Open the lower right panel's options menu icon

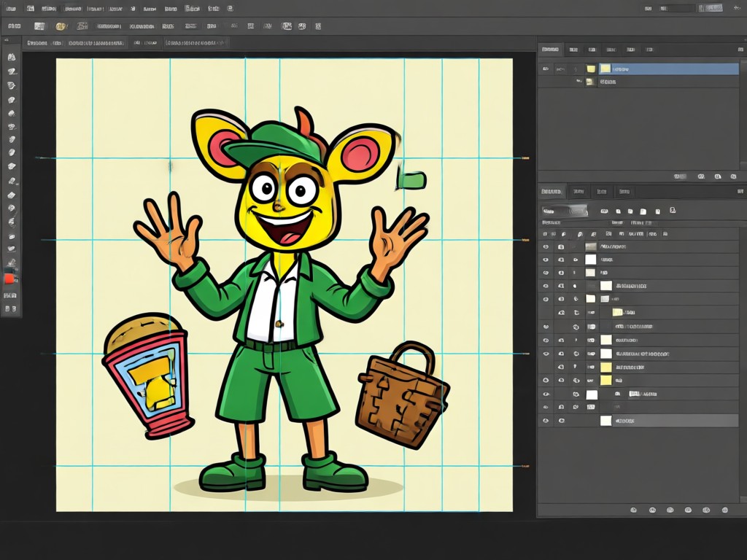point(740,192)
